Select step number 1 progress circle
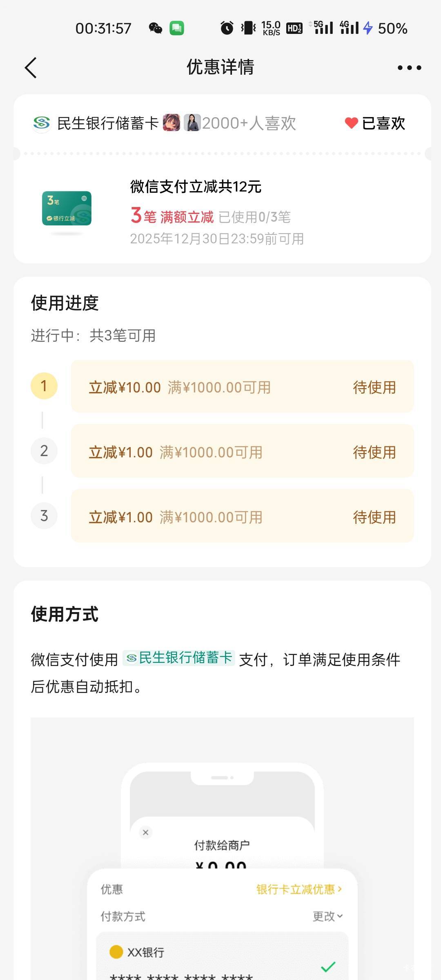Viewport: 441px width, 980px height. 44,386
